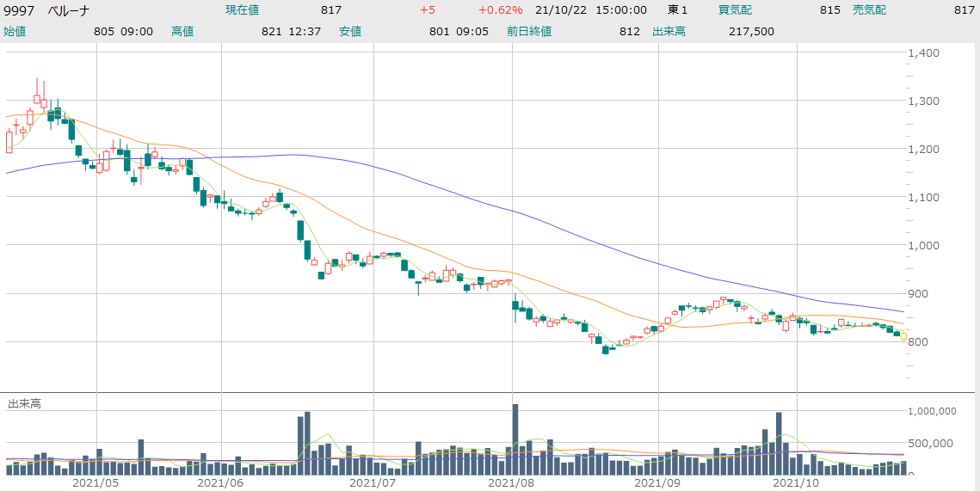Click the 東1 market indicator
Image resolution: width=980 pixels, height=491 pixels.
tap(678, 10)
